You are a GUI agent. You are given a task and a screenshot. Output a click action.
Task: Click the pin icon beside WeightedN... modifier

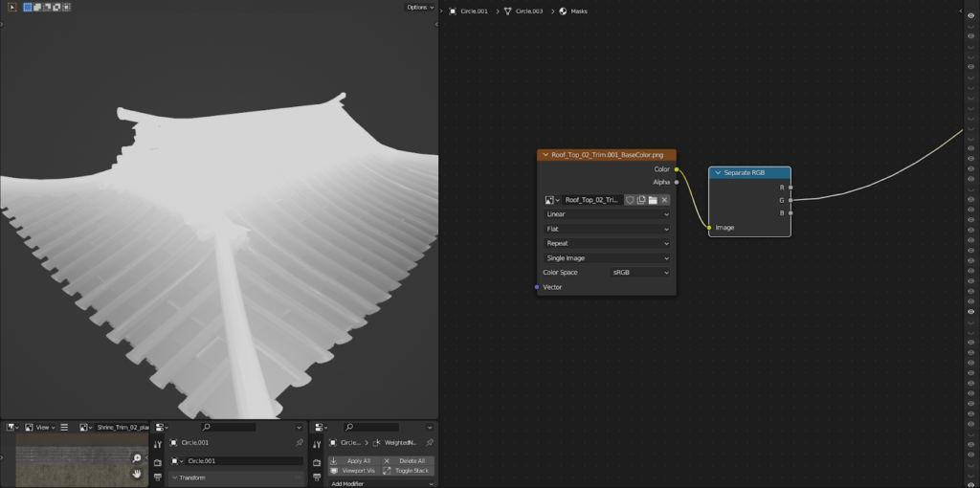click(x=429, y=443)
